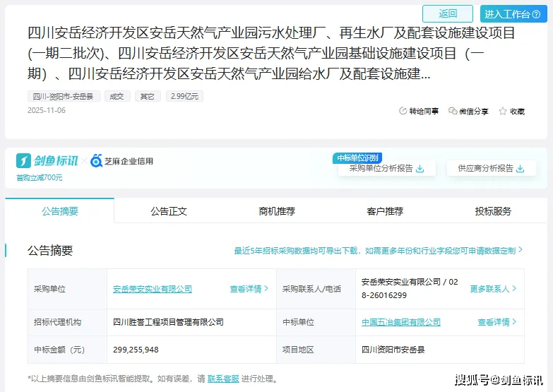The width and height of the screenshot is (553, 392).
Task: Click the 剑鱼标讯 logo
Action: (47, 161)
